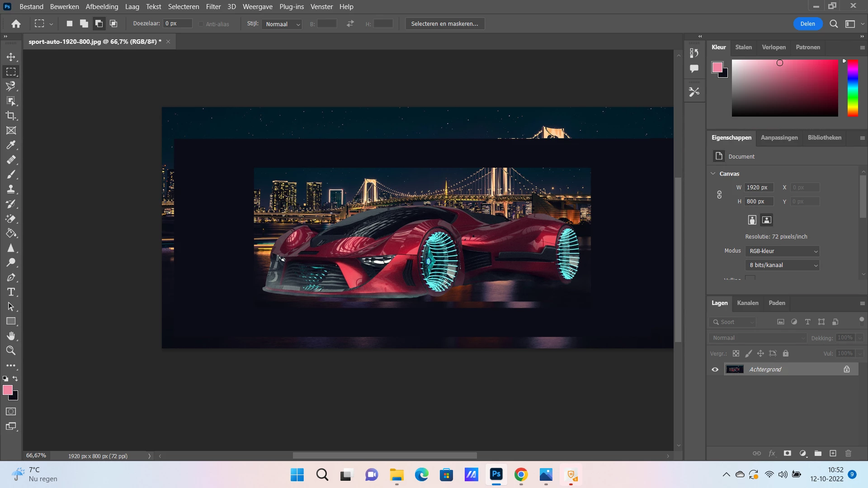The height and width of the screenshot is (488, 868).
Task: Collapse the Canvas section
Action: [x=713, y=174]
